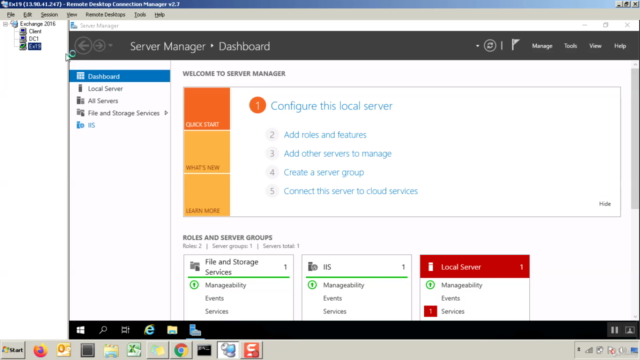Click the pause icon on remote taskbar

point(614,330)
